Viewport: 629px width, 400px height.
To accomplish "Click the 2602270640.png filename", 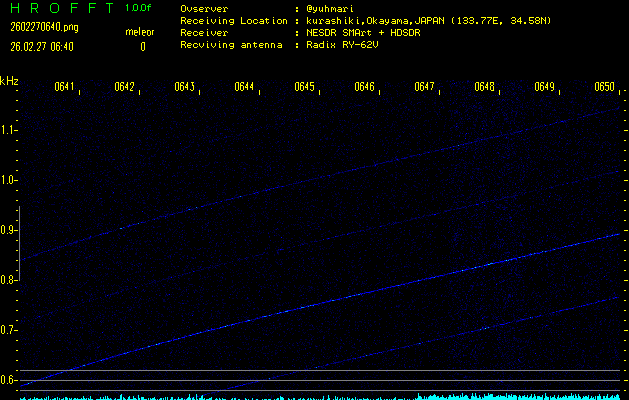I will [x=43, y=27].
